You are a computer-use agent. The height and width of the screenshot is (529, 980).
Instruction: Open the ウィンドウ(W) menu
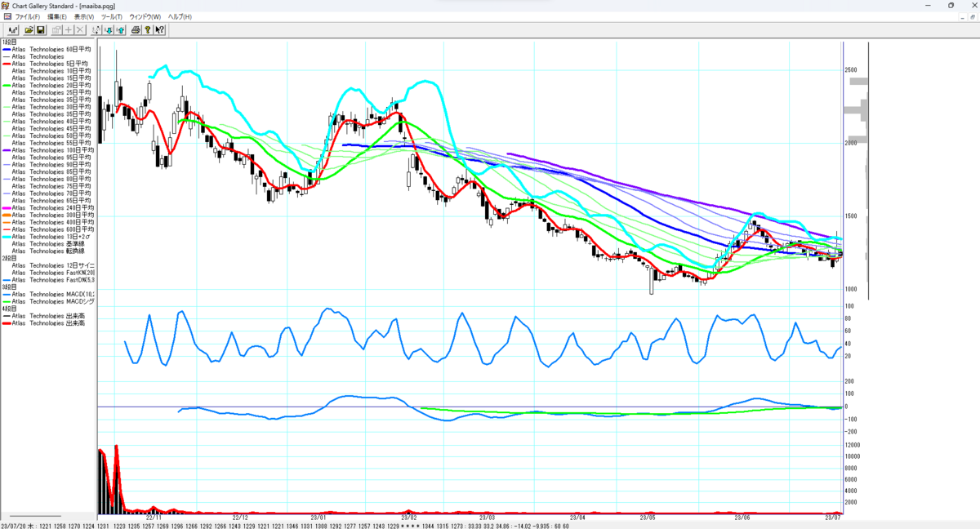click(x=145, y=16)
